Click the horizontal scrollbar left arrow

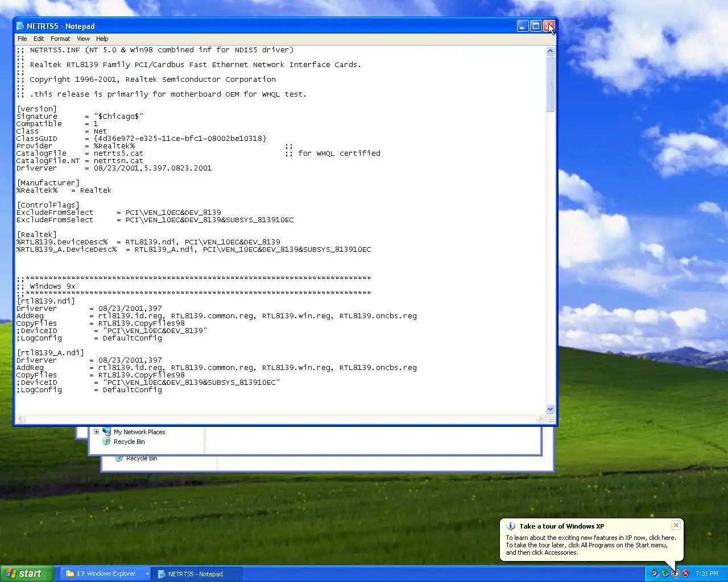21,419
